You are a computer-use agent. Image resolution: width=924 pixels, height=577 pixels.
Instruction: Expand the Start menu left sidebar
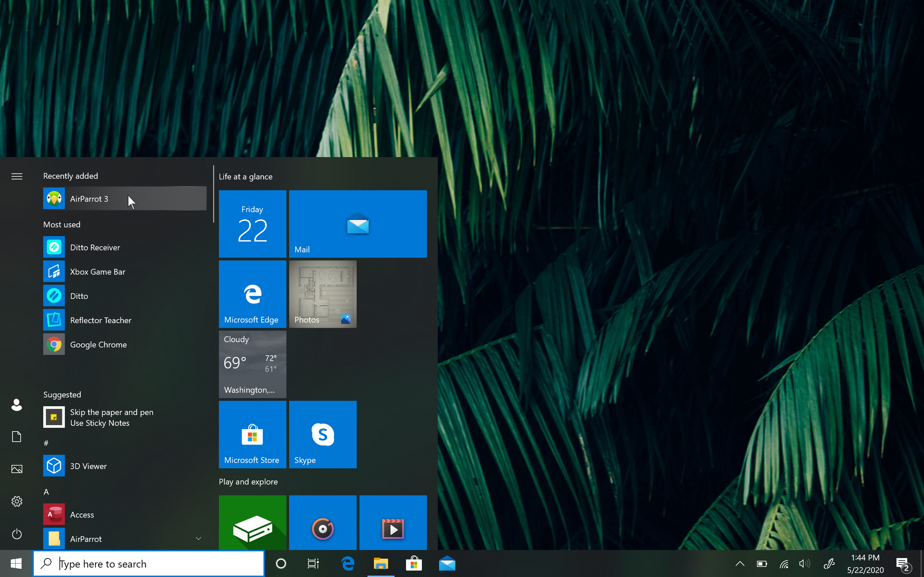17,176
